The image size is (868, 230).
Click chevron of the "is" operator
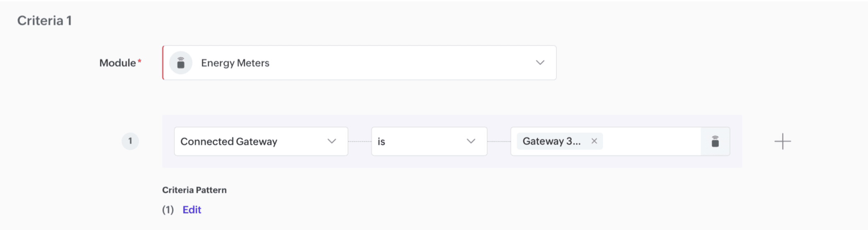(471, 141)
